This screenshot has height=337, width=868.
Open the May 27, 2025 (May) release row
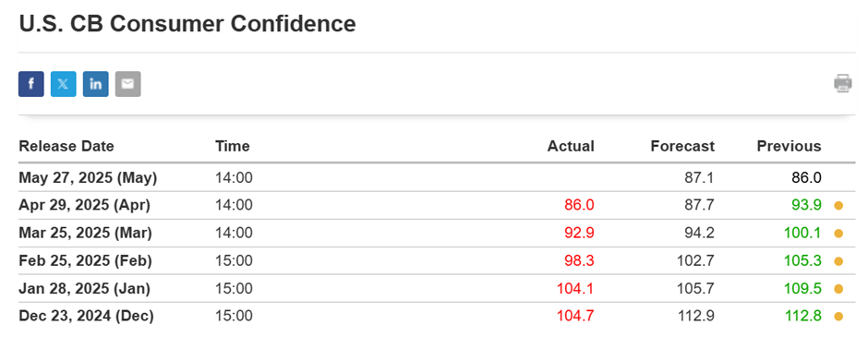437,177
